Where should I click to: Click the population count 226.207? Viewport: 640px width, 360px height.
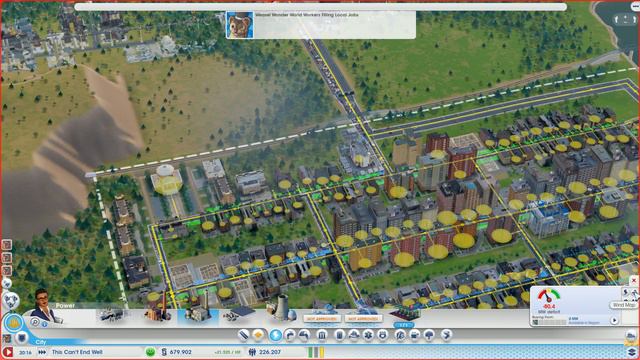pyautogui.click(x=270, y=352)
